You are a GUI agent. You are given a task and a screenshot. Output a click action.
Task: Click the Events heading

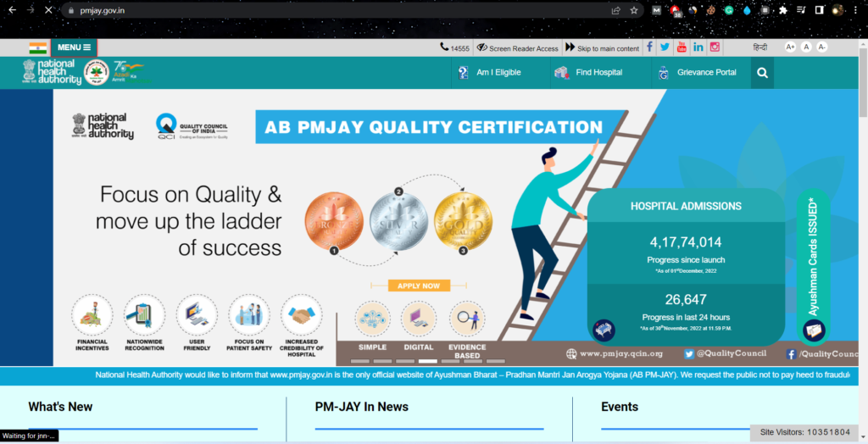point(620,407)
